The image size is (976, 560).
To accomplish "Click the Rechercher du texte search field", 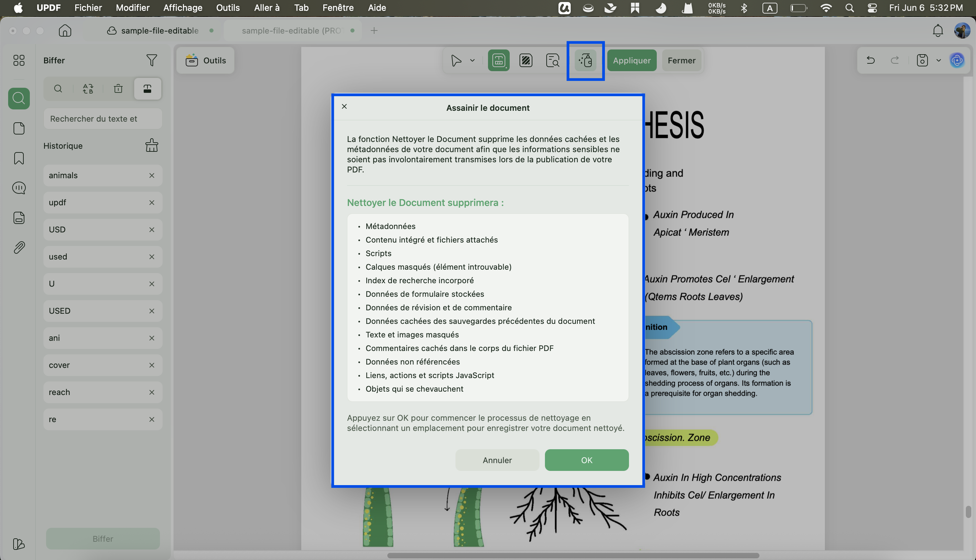I will click(x=103, y=119).
